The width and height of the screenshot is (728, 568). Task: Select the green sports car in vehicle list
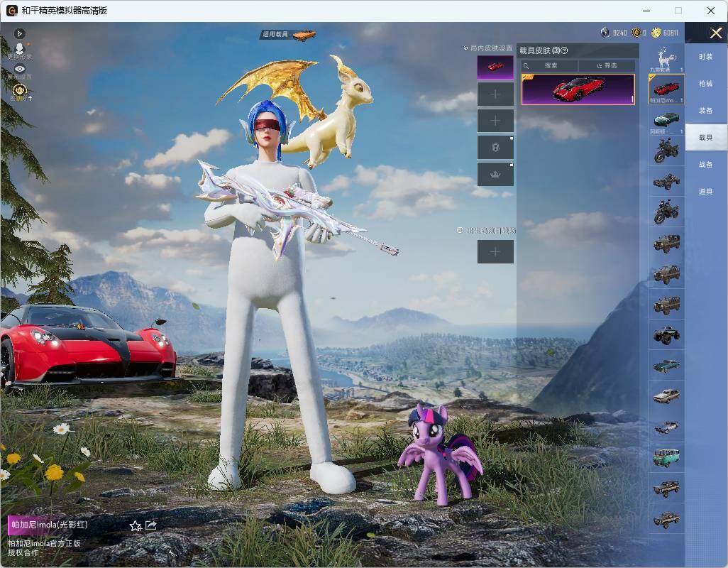tap(666, 120)
